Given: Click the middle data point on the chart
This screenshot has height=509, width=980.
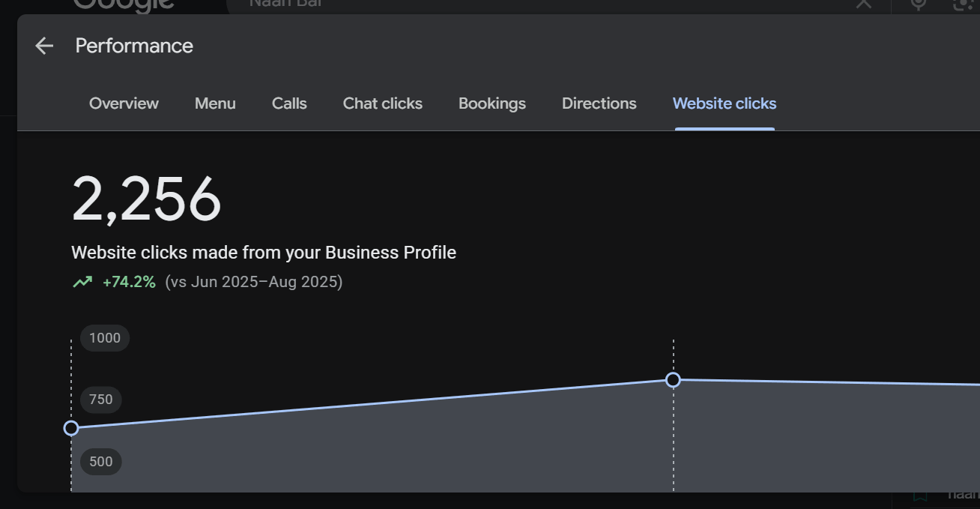Looking at the screenshot, I should click(x=674, y=380).
